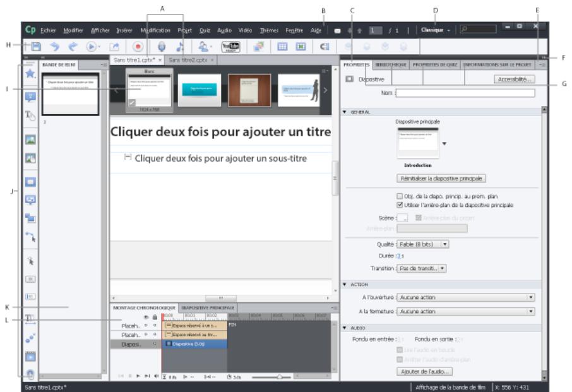Select the Rollover Caption T tool

tap(30, 116)
